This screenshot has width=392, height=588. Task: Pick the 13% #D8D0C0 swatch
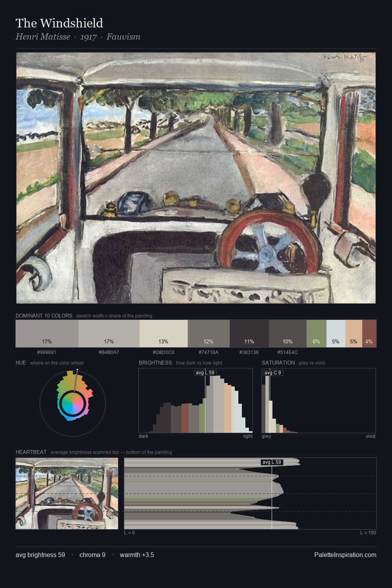tap(163, 334)
